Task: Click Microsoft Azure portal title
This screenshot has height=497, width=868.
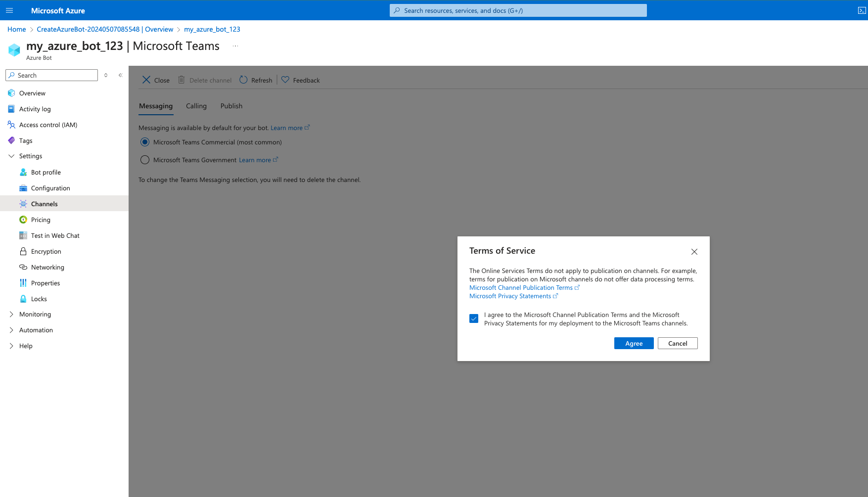Action: [x=58, y=10]
